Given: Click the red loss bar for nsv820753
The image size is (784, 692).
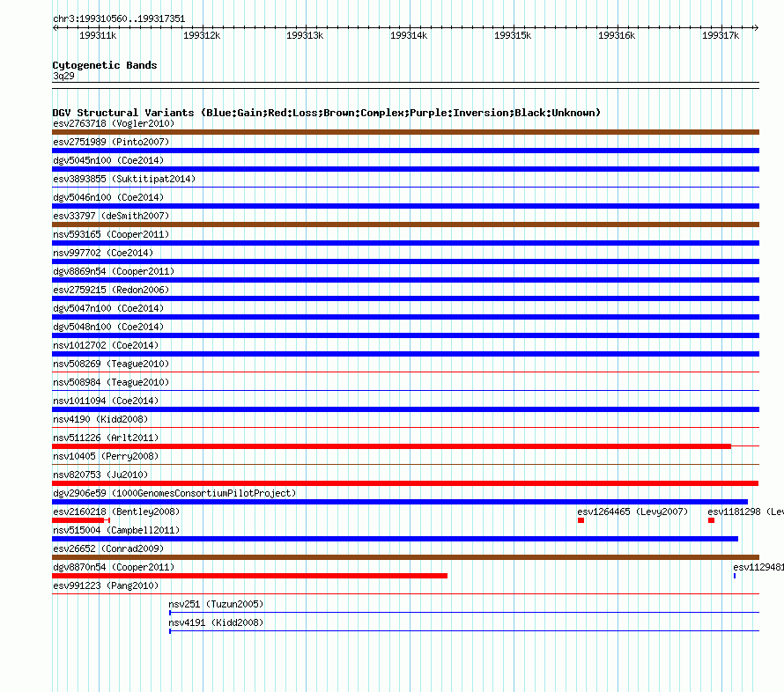Looking at the screenshot, I should 405,483.
